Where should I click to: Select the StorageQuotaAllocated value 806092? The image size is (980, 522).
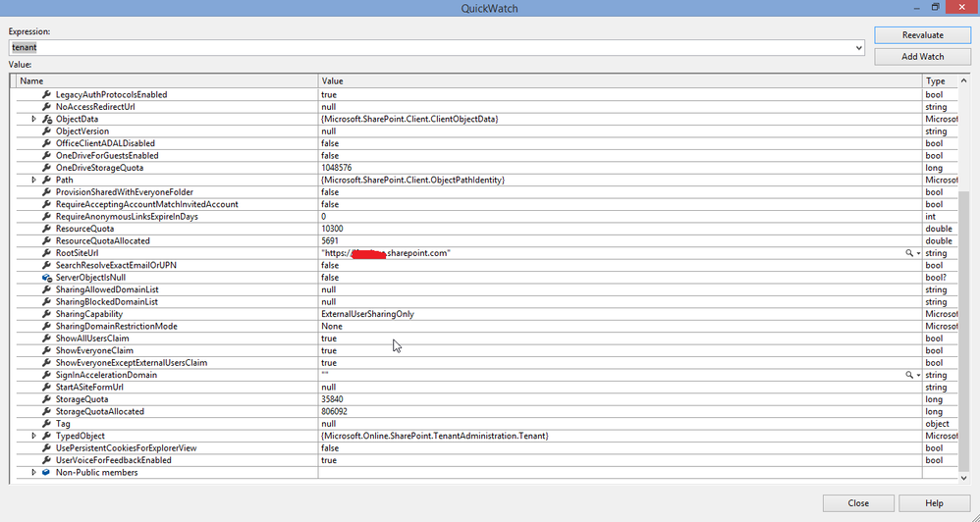tap(335, 411)
